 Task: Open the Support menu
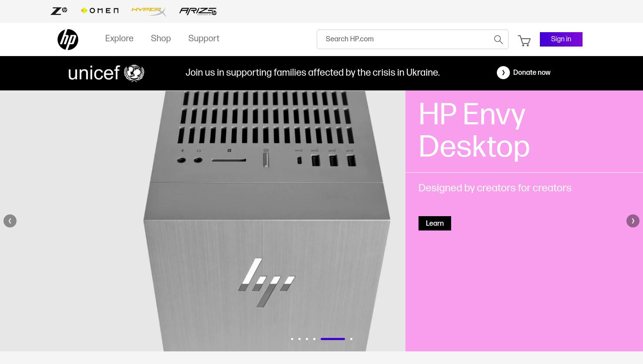pyautogui.click(x=204, y=39)
